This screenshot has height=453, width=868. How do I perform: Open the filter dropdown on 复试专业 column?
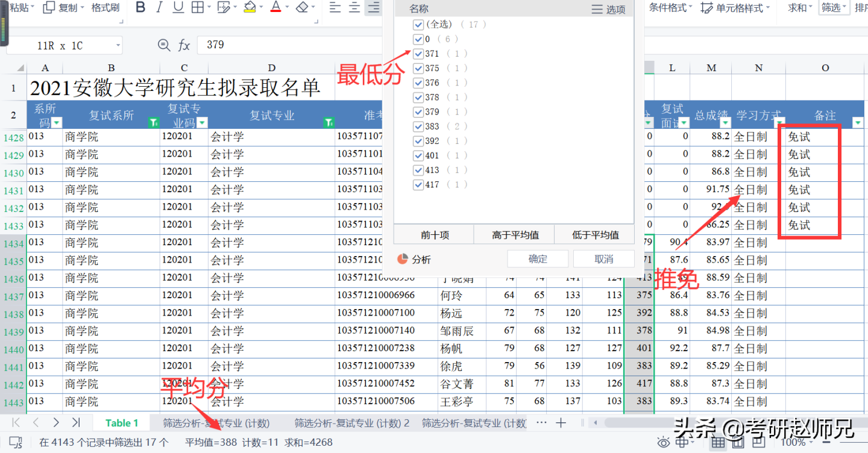[x=329, y=122]
